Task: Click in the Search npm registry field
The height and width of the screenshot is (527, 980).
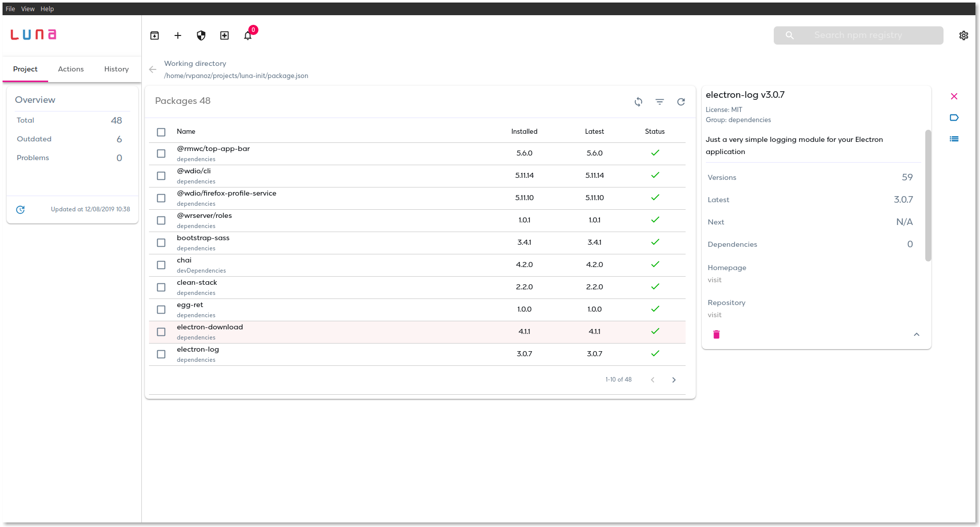Action: coord(858,35)
